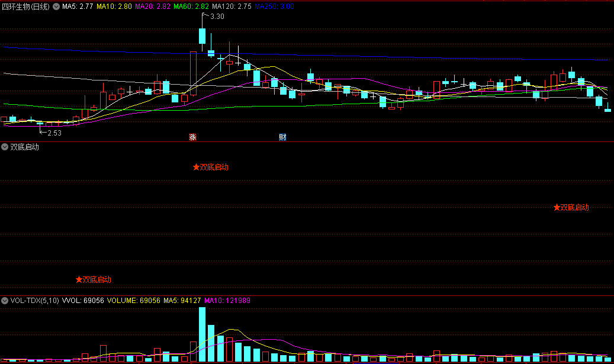Image resolution: width=614 pixels, height=364 pixels.
Task: Click the 2.53 low price annotation
Action: [x=54, y=133]
